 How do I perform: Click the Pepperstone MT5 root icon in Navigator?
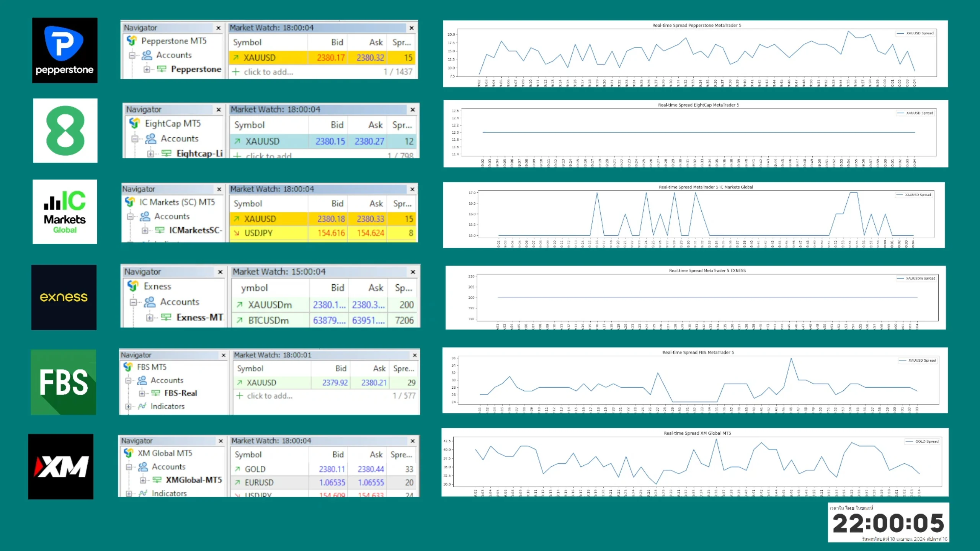132,41
